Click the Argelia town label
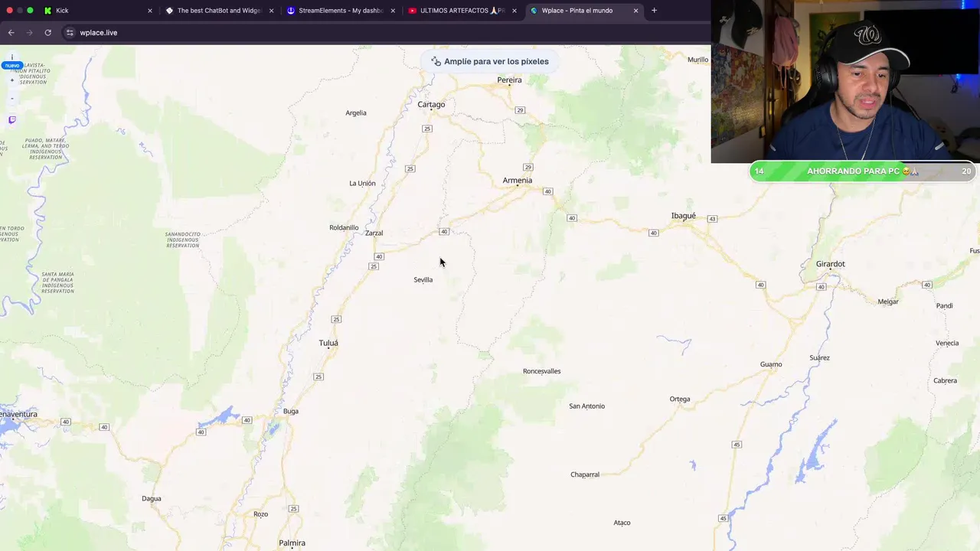Viewport: 980px width, 551px height. click(356, 113)
